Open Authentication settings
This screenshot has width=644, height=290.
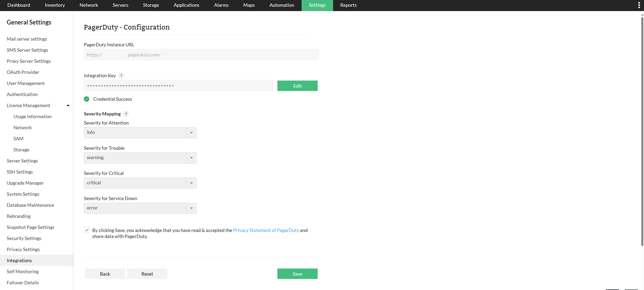[22, 94]
